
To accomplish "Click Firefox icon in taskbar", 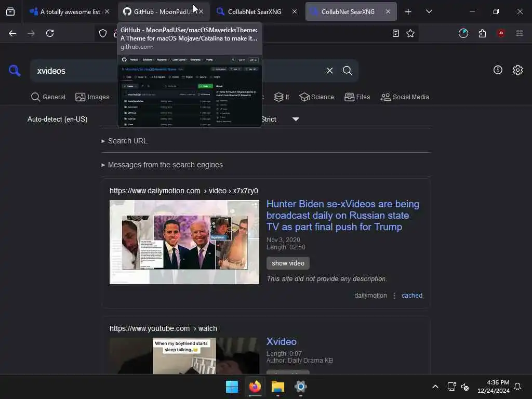I will (x=255, y=387).
